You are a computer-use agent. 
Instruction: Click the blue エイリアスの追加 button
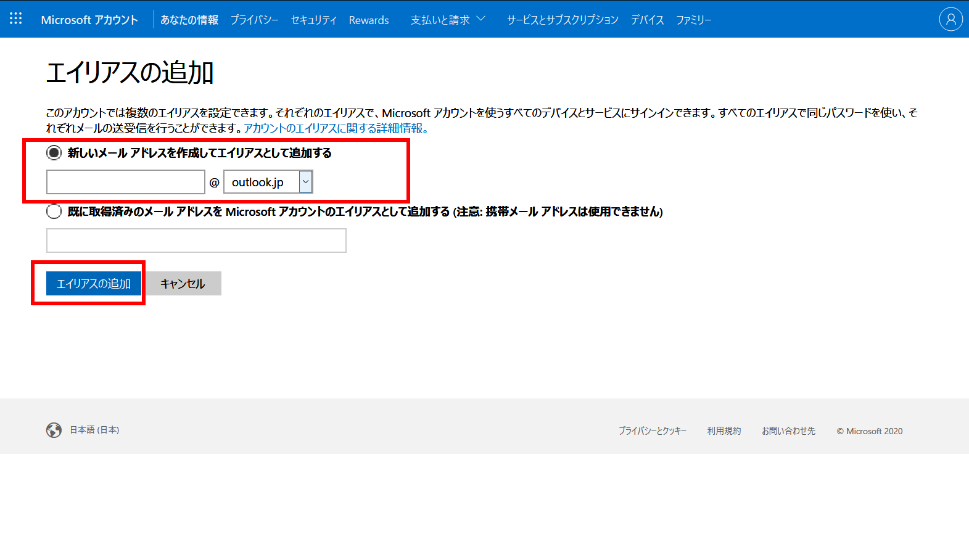pos(94,284)
